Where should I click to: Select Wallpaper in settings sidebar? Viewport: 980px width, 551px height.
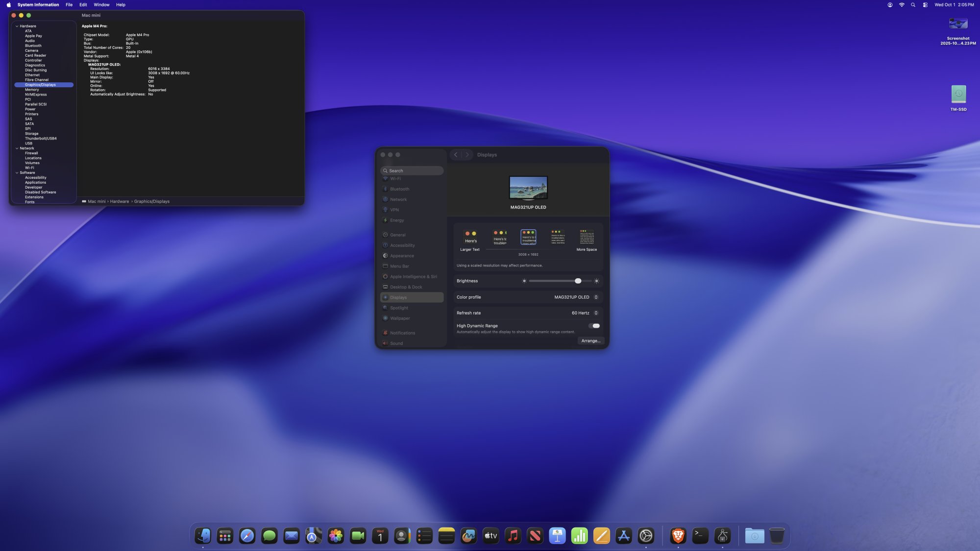tap(400, 318)
